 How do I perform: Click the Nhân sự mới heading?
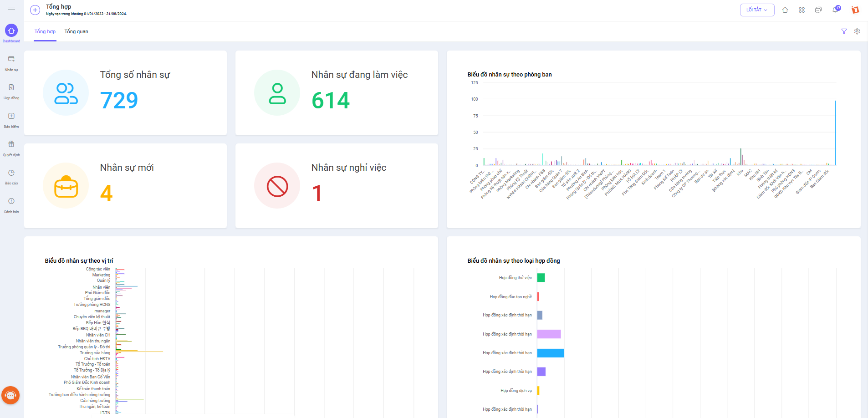pos(127,168)
